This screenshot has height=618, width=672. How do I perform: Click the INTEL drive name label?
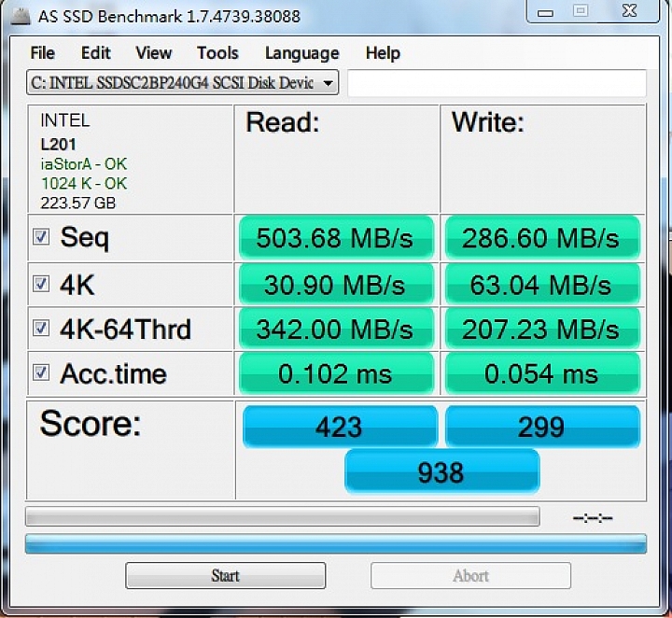point(65,120)
